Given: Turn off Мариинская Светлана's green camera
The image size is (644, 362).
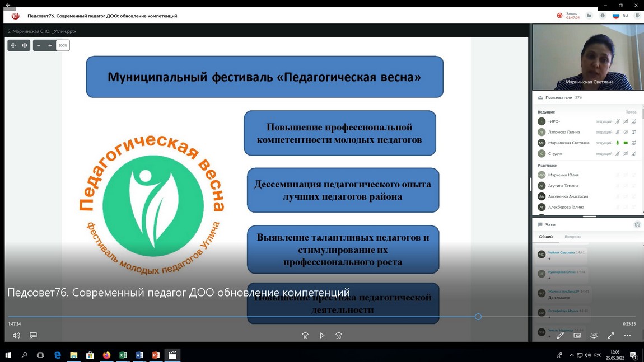Looking at the screenshot, I should 626,143.
